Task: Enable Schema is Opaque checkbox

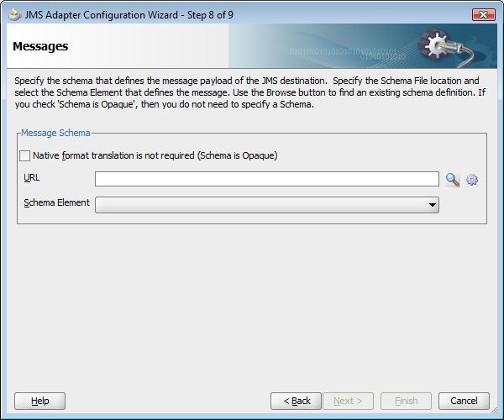Action: pos(24,155)
